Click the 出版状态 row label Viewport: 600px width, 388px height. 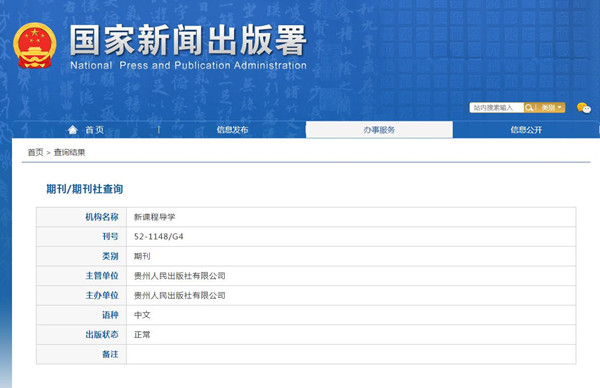pos(102,334)
